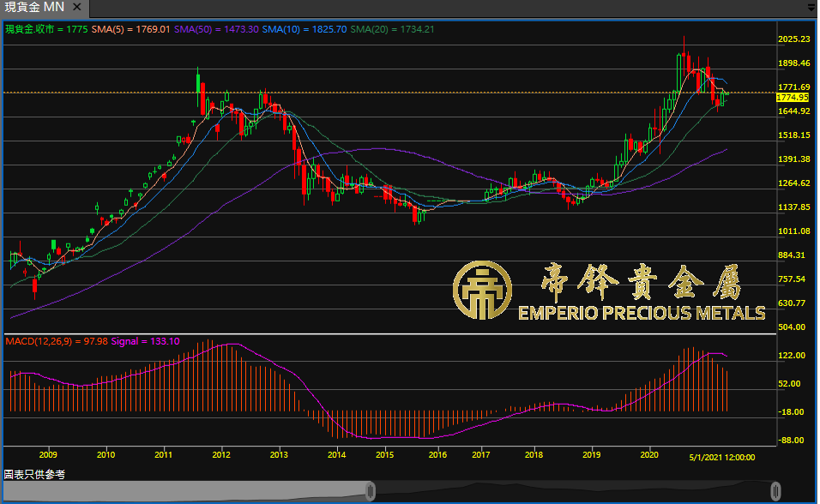Click the 1518.15 price axis label
The image size is (820, 504).
click(x=794, y=135)
